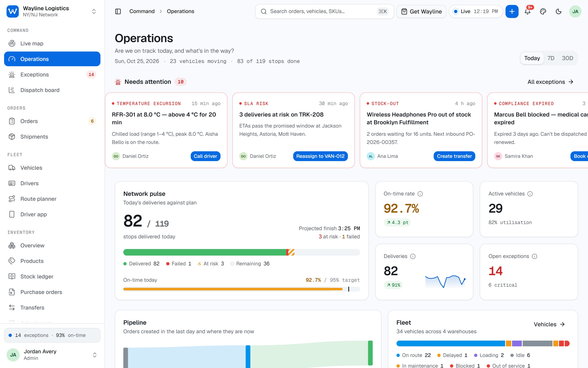This screenshot has height=368, width=588.
Task: Toggle dark mode moon icon
Action: click(559, 11)
